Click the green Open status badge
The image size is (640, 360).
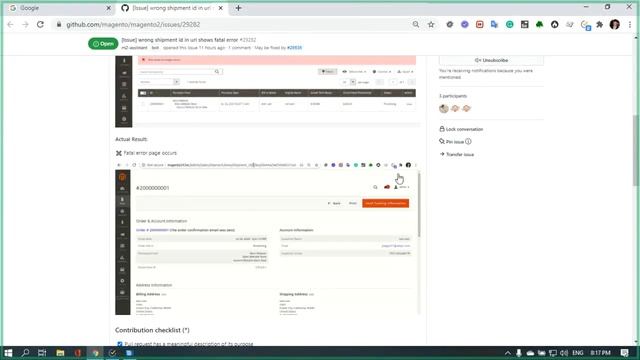103,44
